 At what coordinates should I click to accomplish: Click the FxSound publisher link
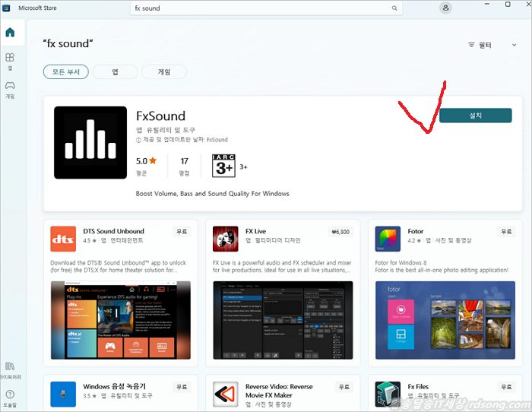click(217, 140)
